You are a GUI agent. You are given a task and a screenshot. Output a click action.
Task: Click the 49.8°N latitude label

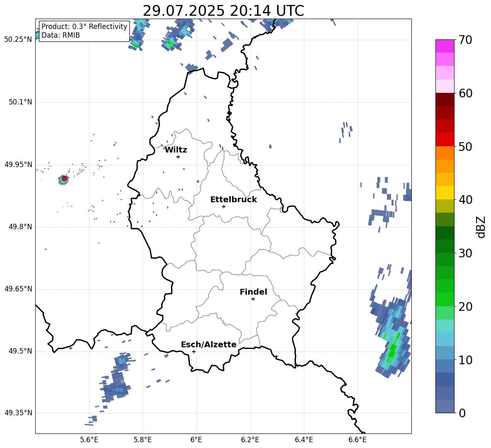[x=20, y=227]
